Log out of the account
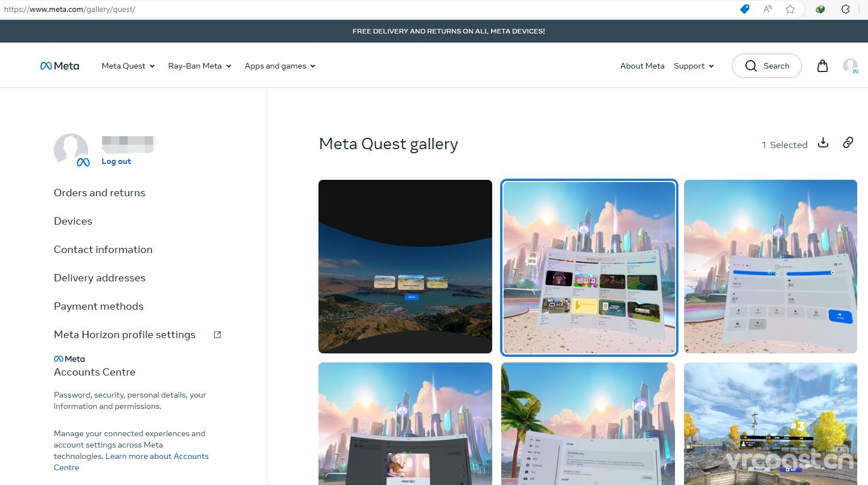868x485 pixels. point(116,161)
